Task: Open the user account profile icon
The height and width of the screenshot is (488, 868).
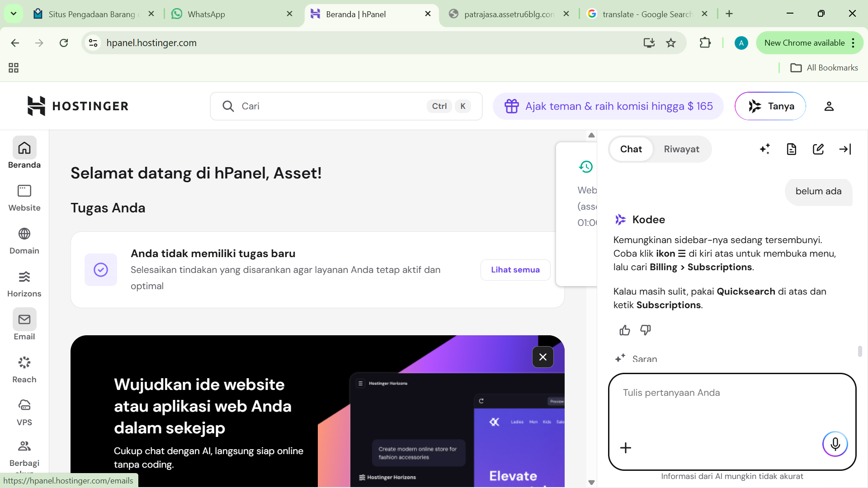Action: tap(829, 106)
